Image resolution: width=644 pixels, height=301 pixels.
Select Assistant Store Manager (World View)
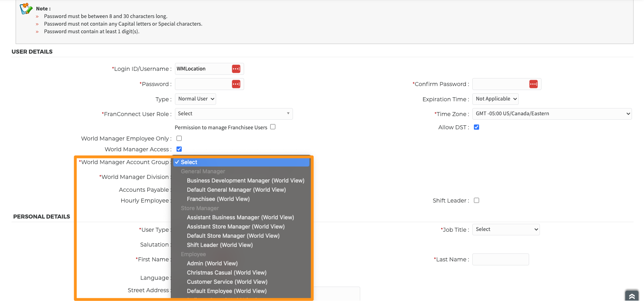coord(235,227)
